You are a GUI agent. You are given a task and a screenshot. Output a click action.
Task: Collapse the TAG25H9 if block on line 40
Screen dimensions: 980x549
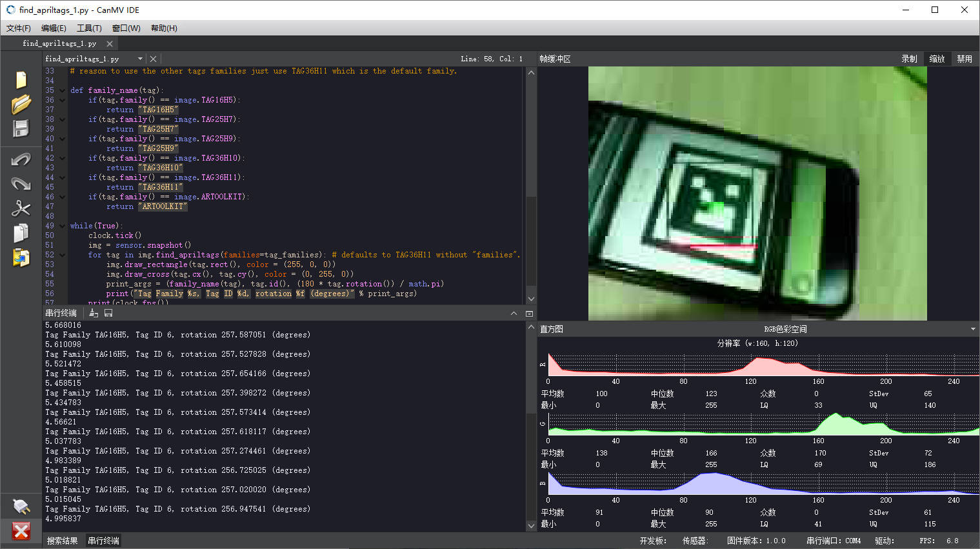(63, 139)
